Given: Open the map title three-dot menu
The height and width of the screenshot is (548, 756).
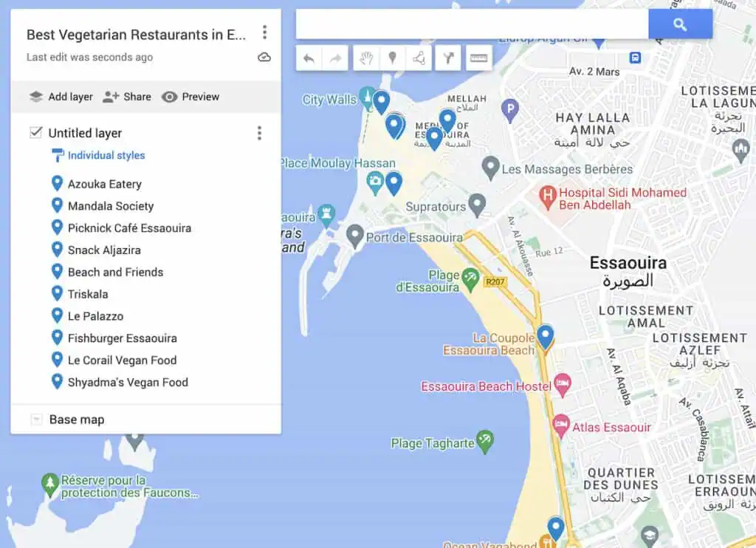Looking at the screenshot, I should [x=265, y=32].
